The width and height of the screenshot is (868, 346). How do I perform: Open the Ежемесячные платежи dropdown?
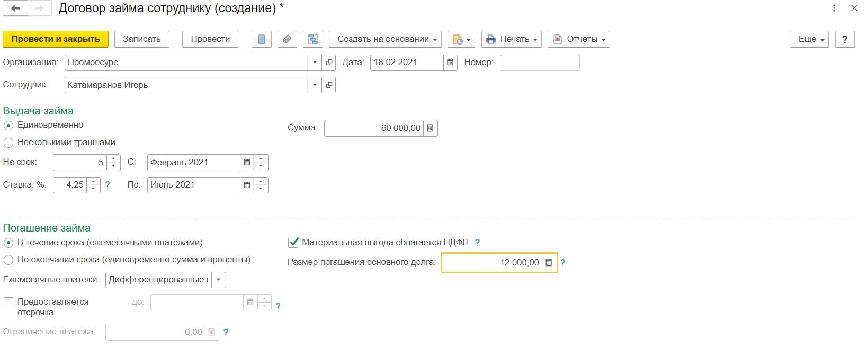[218, 280]
